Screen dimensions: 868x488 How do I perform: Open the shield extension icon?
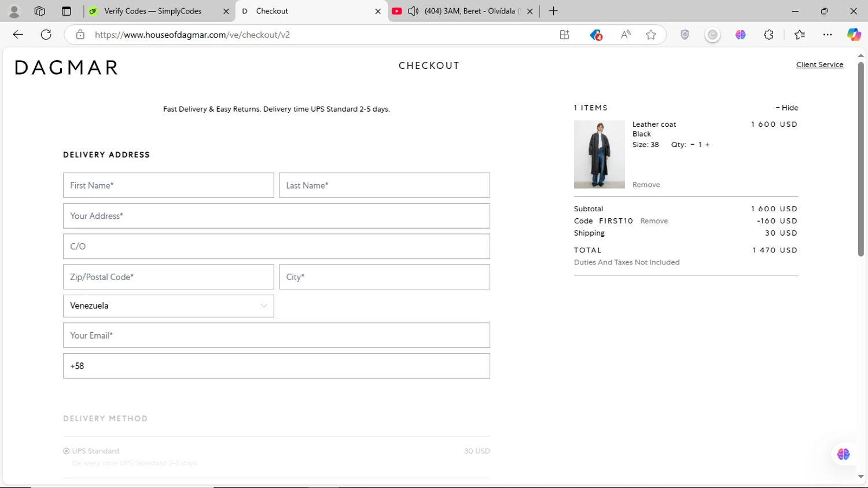click(x=685, y=35)
